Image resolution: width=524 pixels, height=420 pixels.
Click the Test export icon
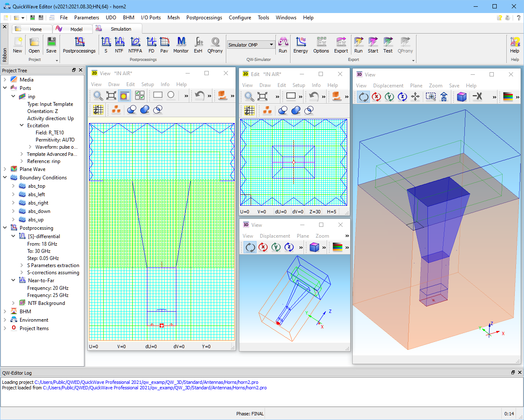click(388, 45)
